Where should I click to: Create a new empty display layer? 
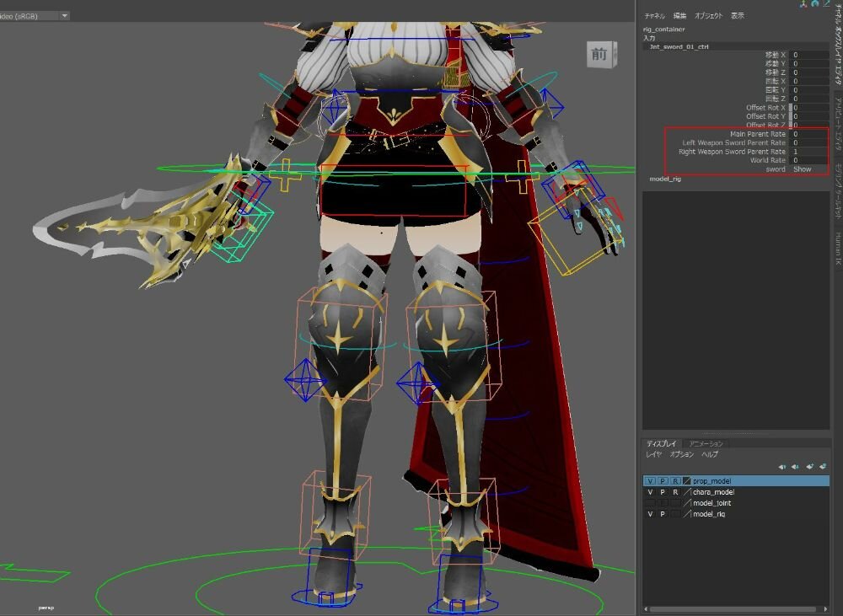[809, 466]
